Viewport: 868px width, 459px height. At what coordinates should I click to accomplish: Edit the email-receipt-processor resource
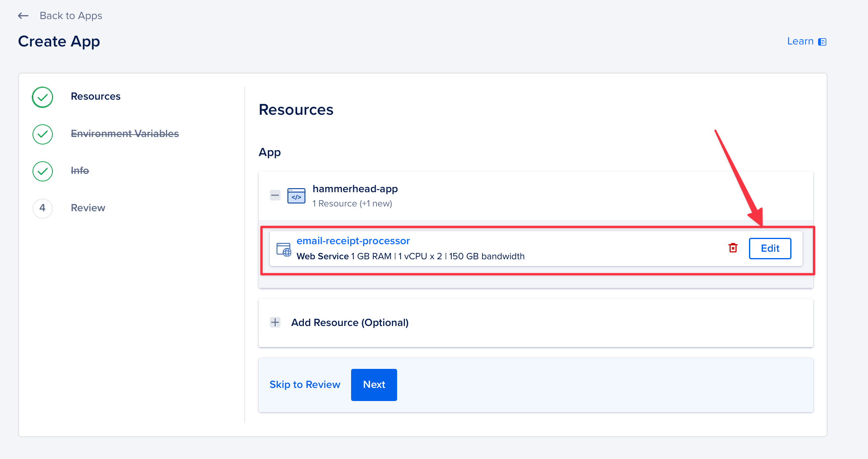pos(770,249)
